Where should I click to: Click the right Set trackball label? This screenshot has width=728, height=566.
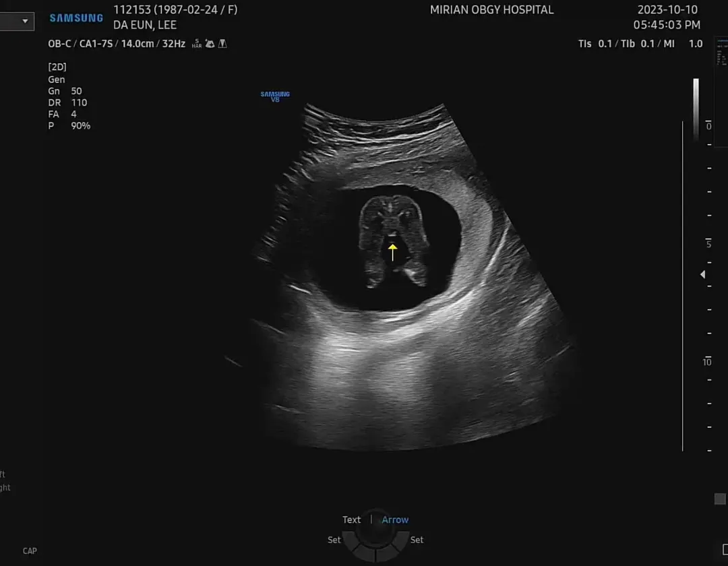pyautogui.click(x=417, y=540)
